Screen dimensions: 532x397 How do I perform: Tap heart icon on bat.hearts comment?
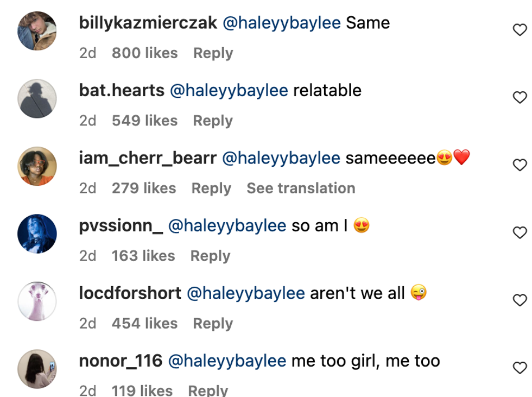coord(520,98)
